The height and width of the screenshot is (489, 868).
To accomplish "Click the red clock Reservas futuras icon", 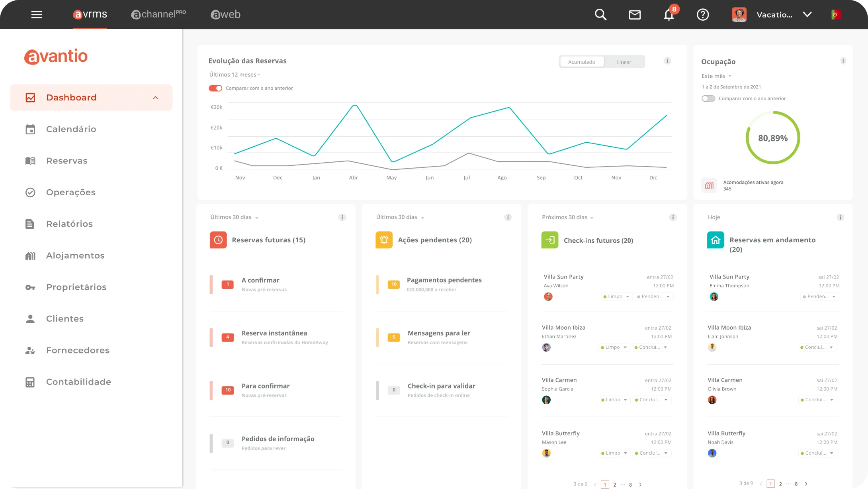I will click(218, 240).
